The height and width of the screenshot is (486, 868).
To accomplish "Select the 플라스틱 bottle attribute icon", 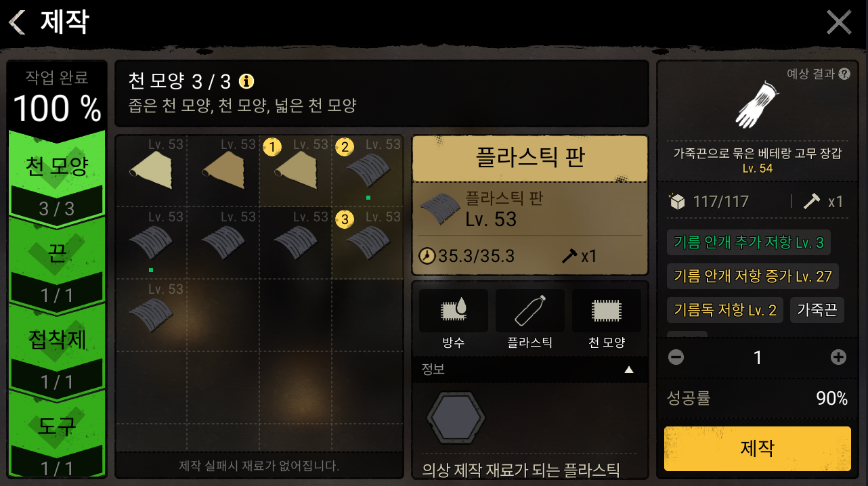I will click(x=530, y=311).
